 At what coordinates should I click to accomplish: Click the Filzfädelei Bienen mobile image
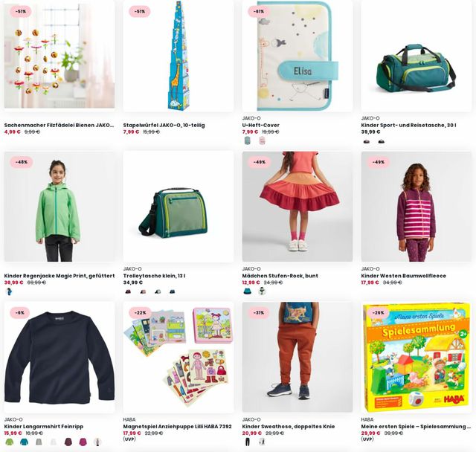click(59, 56)
